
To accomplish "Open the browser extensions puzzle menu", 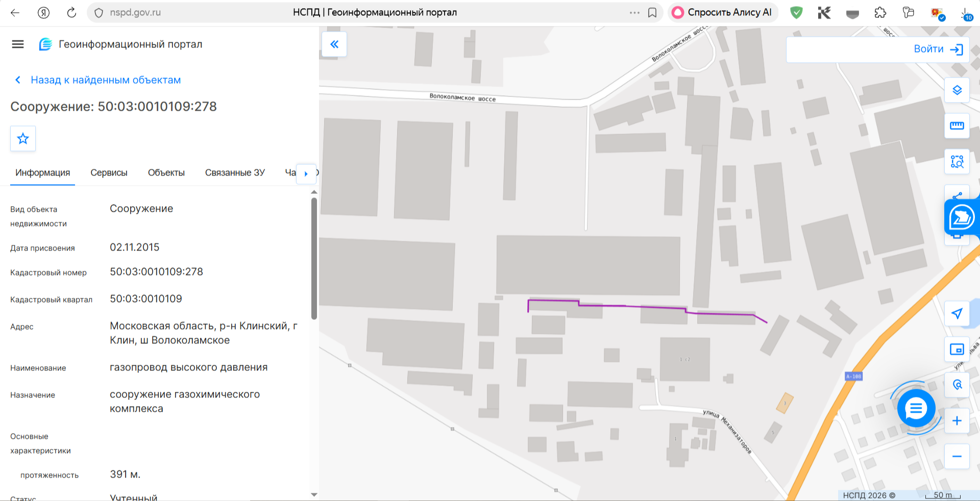I will click(880, 13).
